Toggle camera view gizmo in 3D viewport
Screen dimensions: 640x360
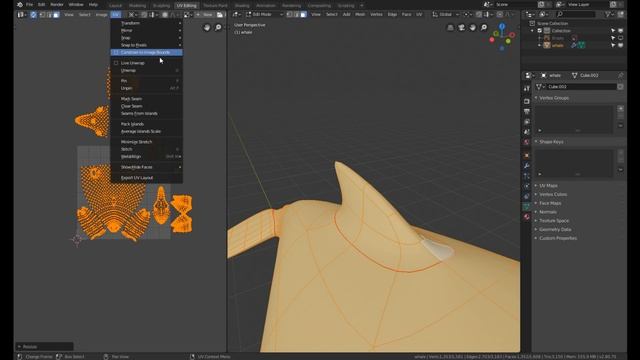click(x=462, y=27)
